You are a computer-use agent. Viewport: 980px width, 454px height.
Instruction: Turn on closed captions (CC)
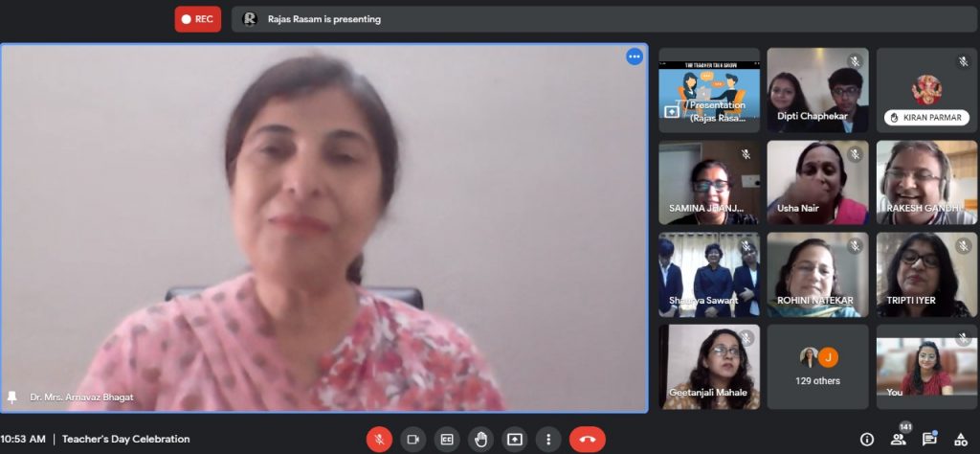447,439
